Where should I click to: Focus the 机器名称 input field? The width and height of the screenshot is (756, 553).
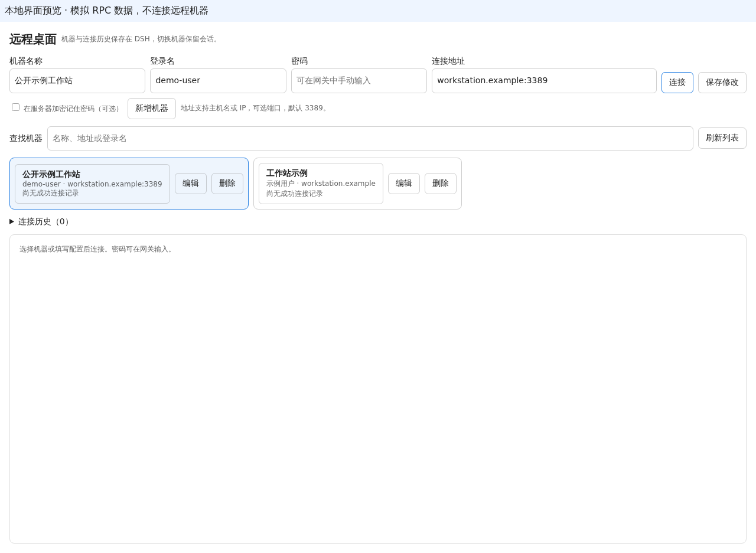click(x=77, y=81)
